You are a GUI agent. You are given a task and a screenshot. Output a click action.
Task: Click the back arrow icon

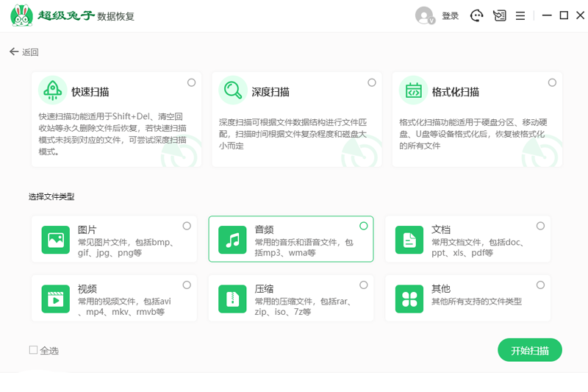coord(14,51)
